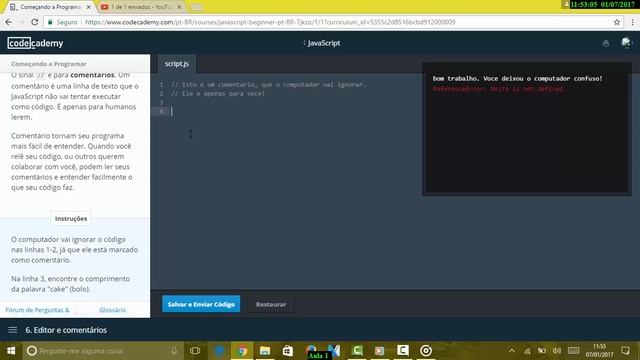Open the user profile avatar
Image resolution: width=640 pixels, height=360 pixels.
[x=626, y=42]
